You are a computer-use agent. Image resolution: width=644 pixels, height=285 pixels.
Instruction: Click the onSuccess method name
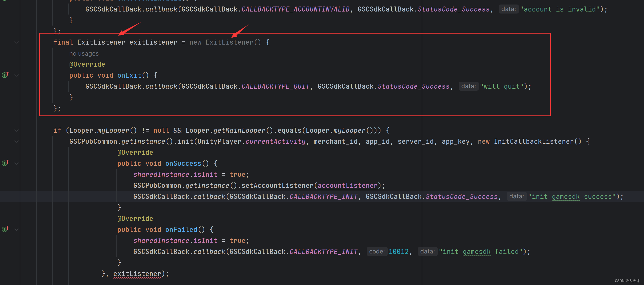point(183,164)
